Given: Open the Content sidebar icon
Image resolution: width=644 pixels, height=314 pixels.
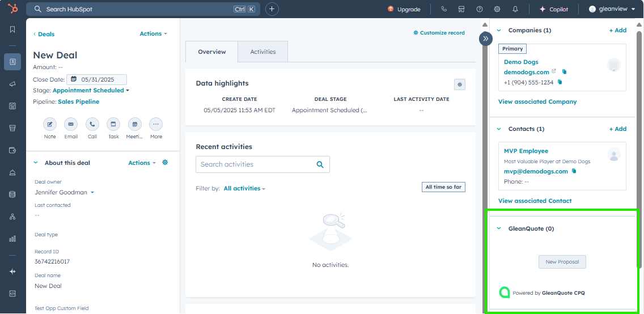Looking at the screenshot, I should pyautogui.click(x=12, y=107).
